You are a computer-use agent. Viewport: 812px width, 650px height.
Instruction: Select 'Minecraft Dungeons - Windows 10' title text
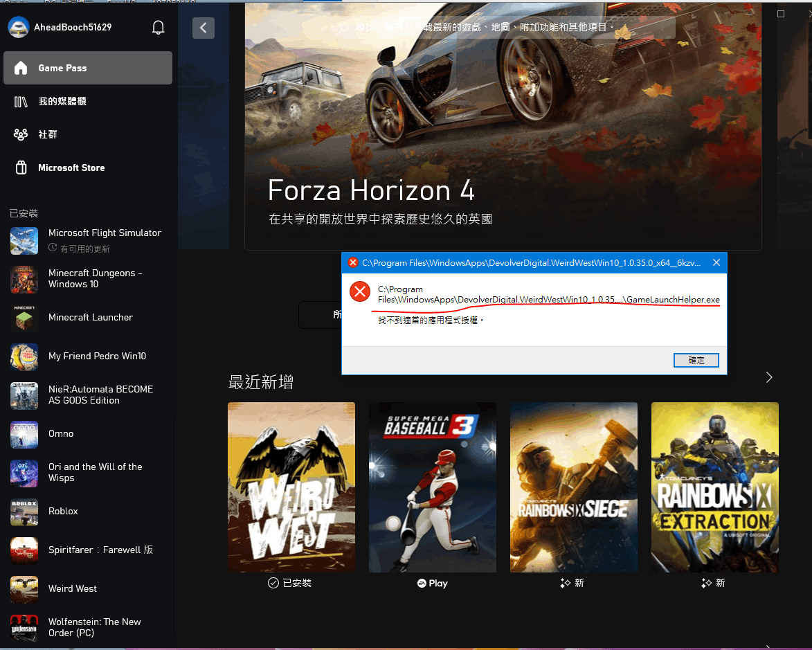click(x=96, y=279)
